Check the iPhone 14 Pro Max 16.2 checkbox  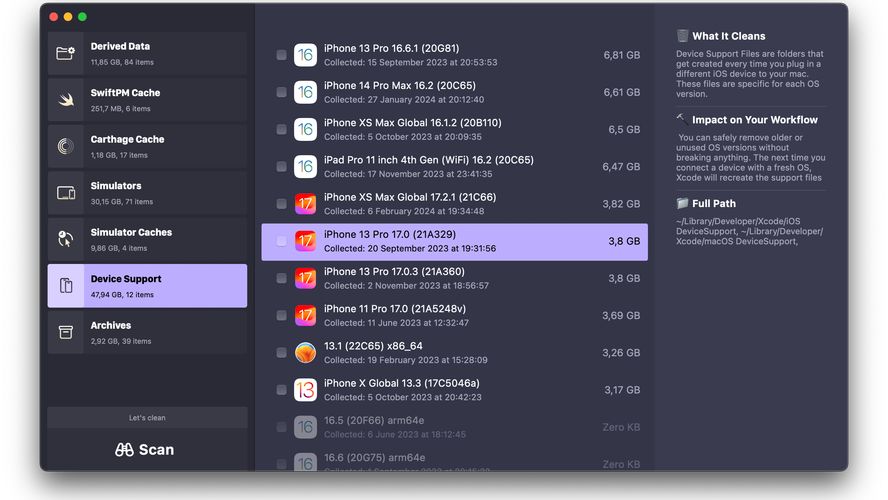point(281,92)
